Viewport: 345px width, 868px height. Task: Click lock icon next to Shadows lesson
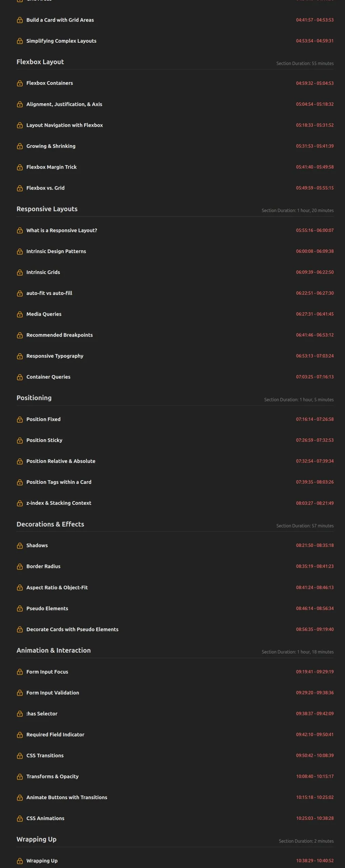tap(20, 545)
